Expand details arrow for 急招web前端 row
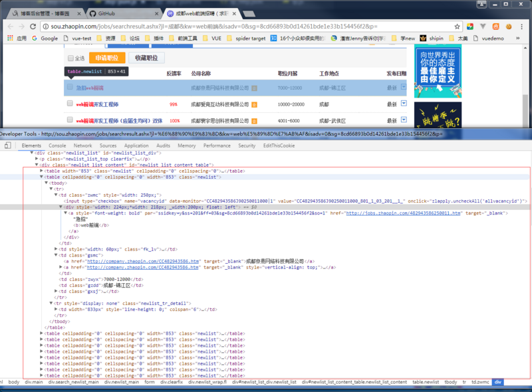This screenshot has width=532, height=392. click(404, 87)
